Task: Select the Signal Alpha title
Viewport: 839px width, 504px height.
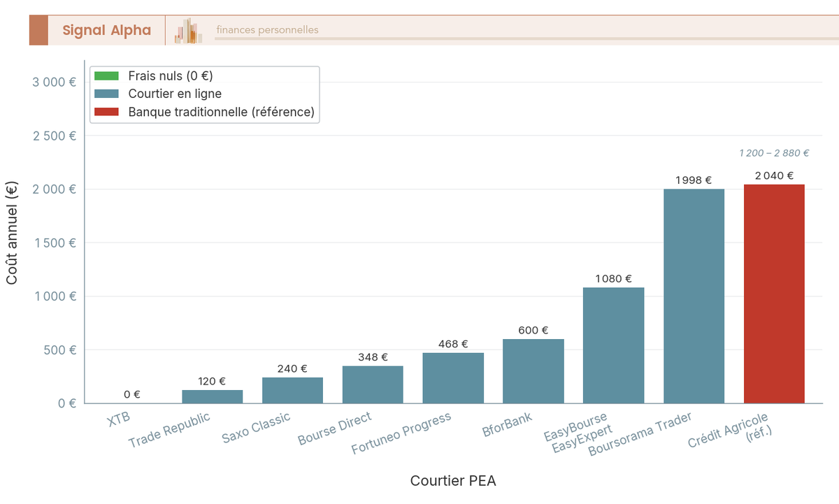Action: 108,30
